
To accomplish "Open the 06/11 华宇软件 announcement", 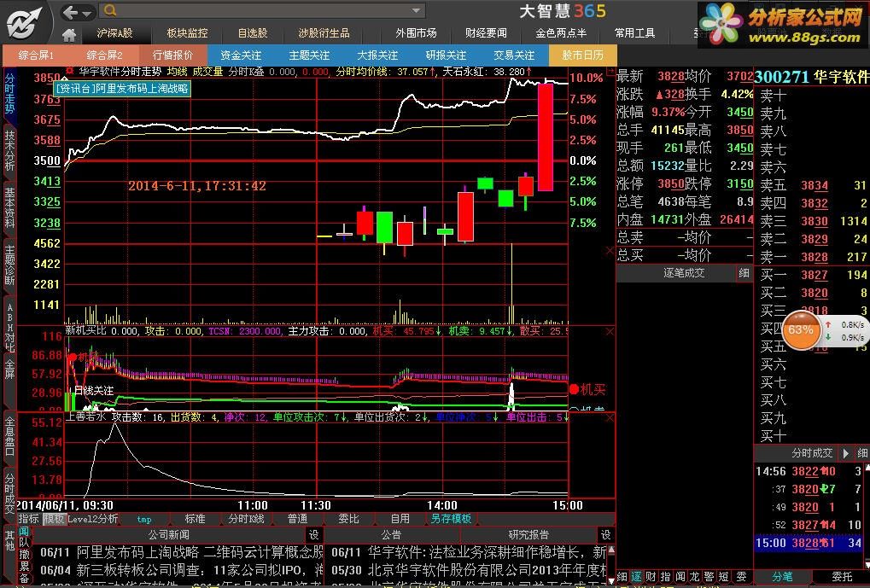I will tap(469, 552).
